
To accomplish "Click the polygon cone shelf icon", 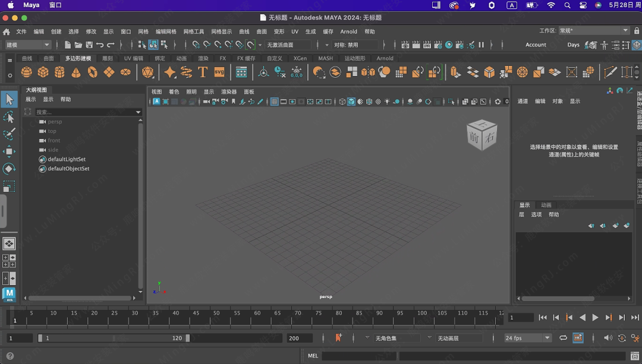I will pos(76,72).
